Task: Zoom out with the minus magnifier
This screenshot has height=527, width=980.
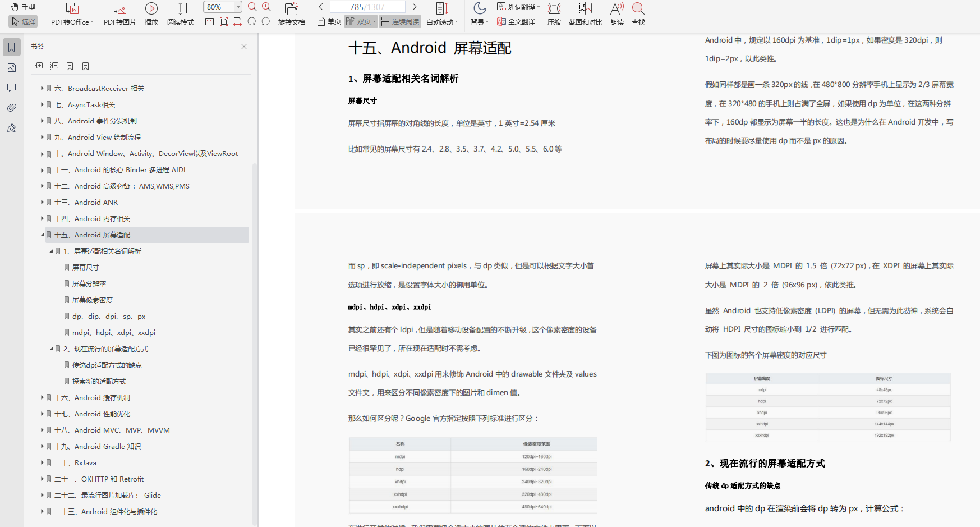Action: pyautogui.click(x=252, y=7)
